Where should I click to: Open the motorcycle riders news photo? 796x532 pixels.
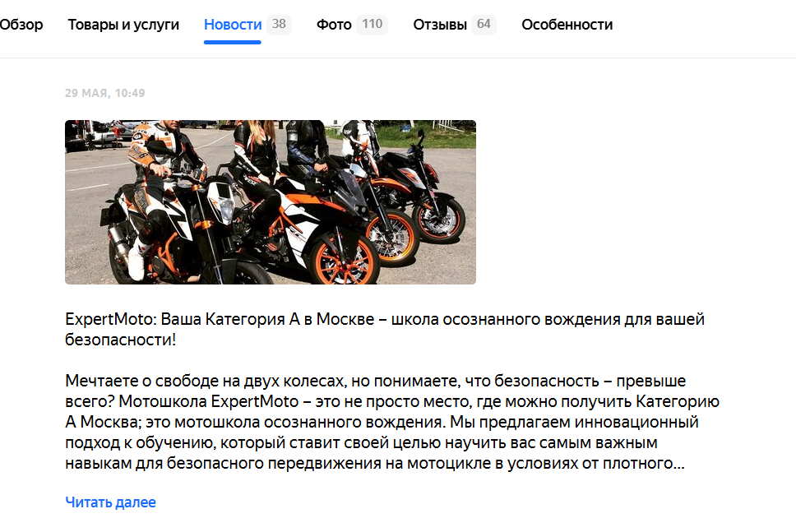coord(271,202)
